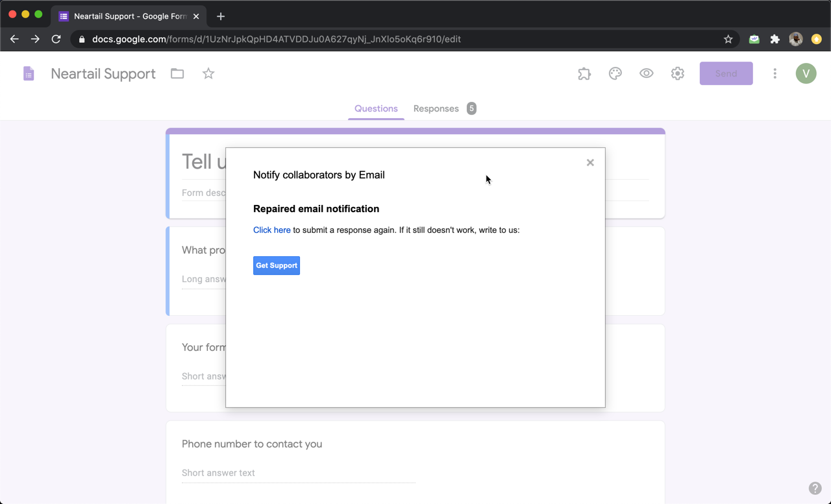The width and height of the screenshot is (831, 504).
Task: Open the Chrome extensions puzzle icon
Action: [x=775, y=39]
